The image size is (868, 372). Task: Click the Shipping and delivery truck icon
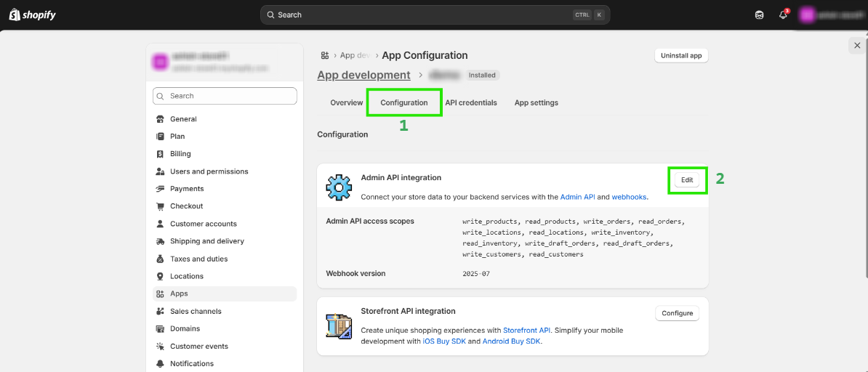[x=160, y=241]
